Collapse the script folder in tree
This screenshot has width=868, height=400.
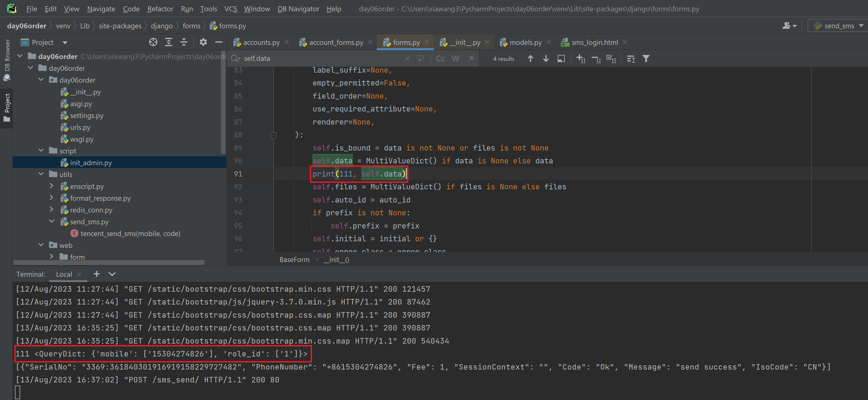click(x=41, y=150)
